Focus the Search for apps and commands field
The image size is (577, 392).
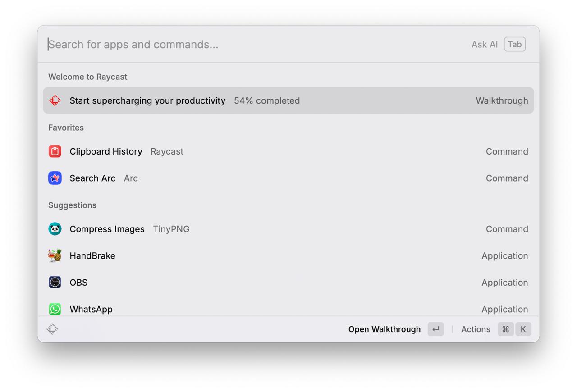(x=257, y=44)
